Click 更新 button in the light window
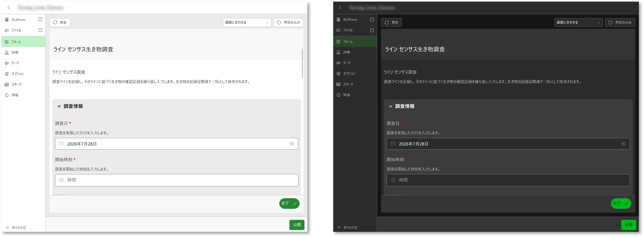 [60, 22]
